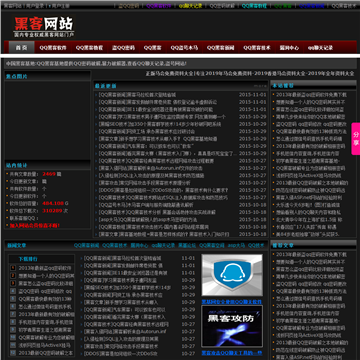The width and height of the screenshot is (360, 360).
Task: Click the red 加入网站会员 notice link
Action: [x=35, y=225]
